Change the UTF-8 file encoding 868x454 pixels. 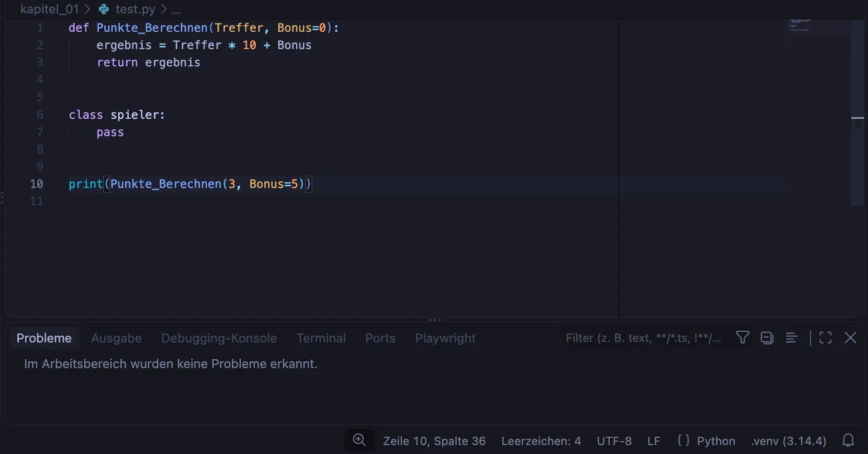point(614,441)
